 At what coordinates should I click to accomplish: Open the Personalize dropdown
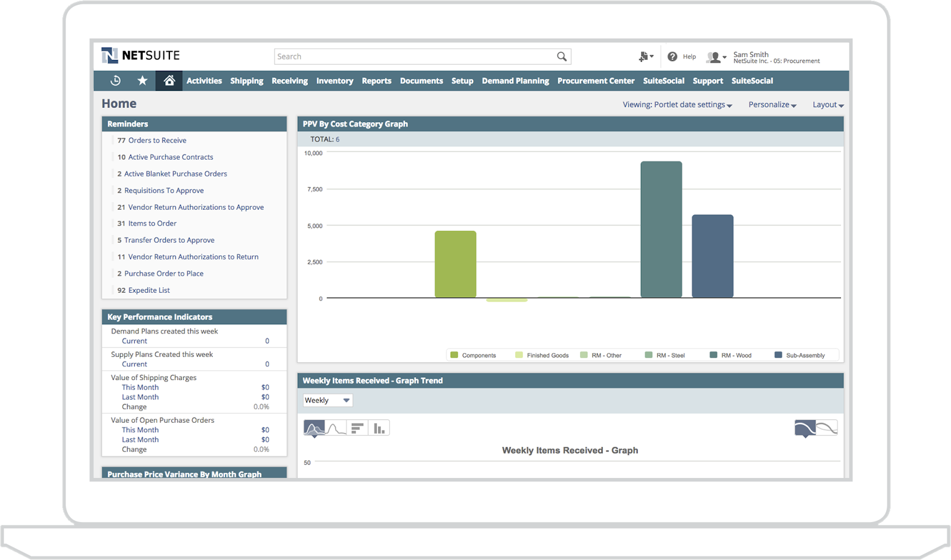click(772, 105)
